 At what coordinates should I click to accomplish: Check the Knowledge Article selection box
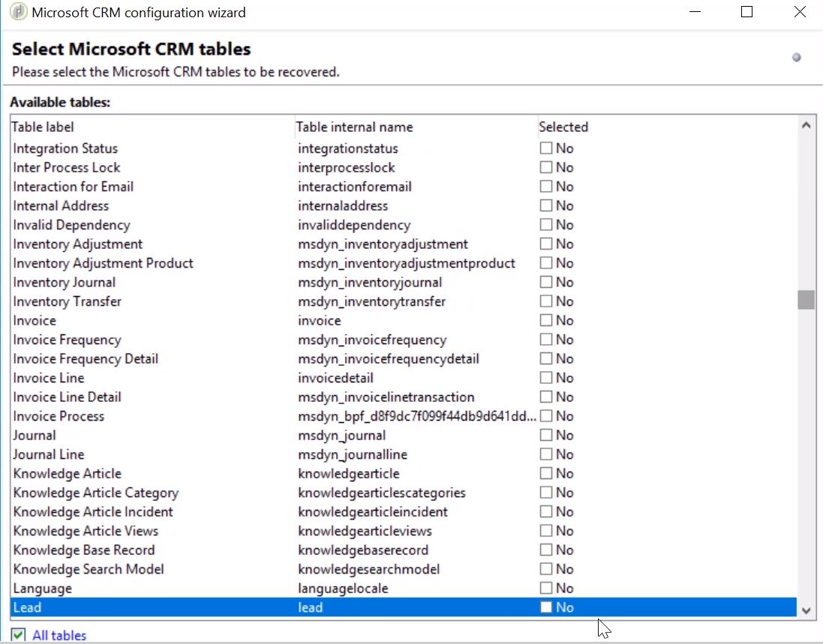546,474
